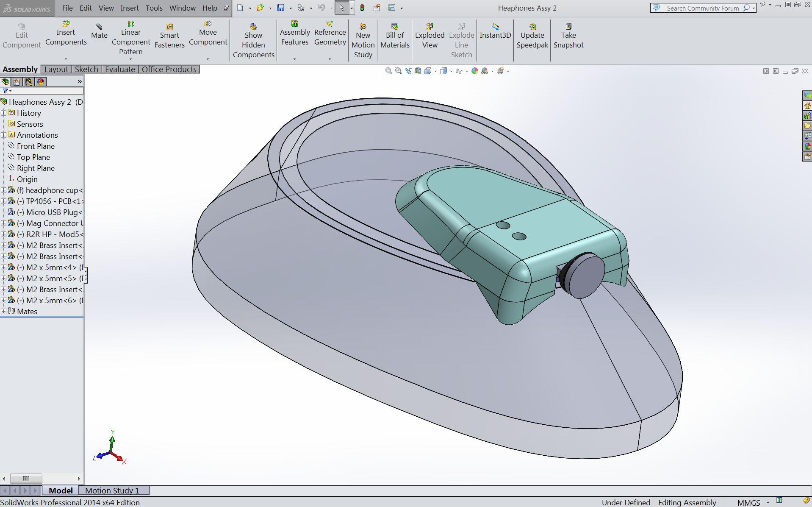Open Insert Components dropdown arrow
Screen dimensions: 812x507
tap(66, 59)
